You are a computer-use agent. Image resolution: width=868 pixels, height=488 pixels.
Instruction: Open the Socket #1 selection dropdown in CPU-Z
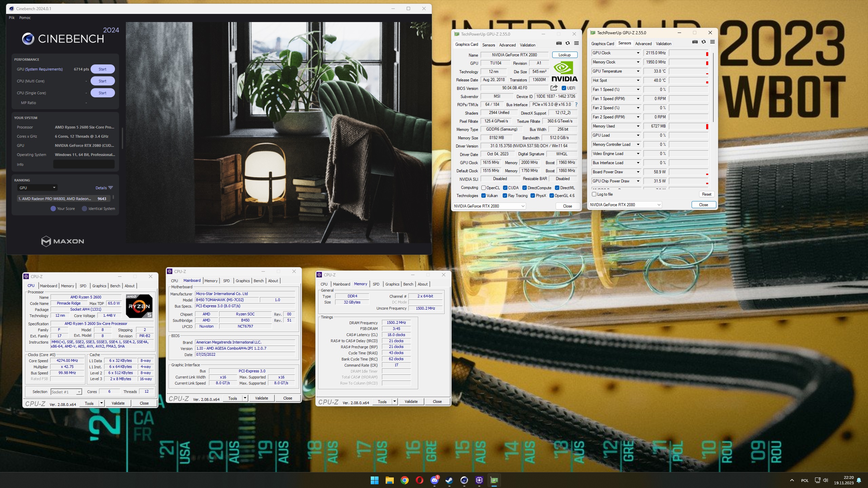tap(66, 392)
